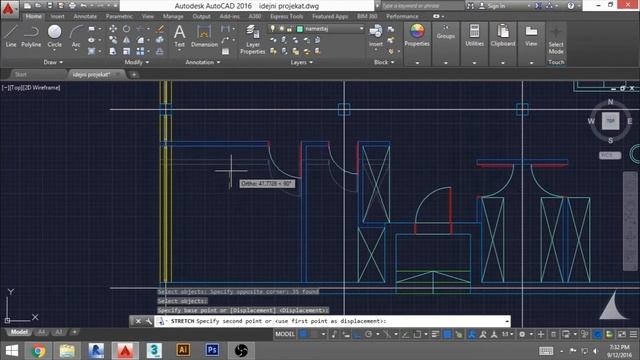Expand the Block panel
640x360 pixels.
coord(384,62)
